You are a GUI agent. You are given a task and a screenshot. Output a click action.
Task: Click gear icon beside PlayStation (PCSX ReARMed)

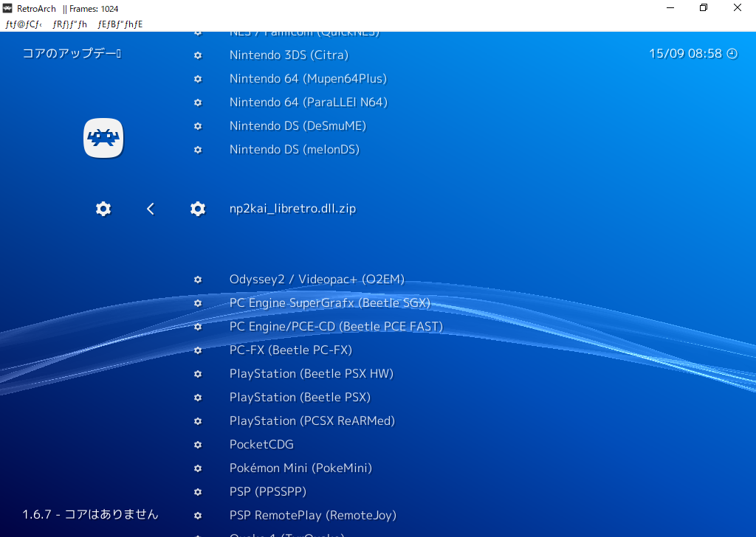coord(198,421)
